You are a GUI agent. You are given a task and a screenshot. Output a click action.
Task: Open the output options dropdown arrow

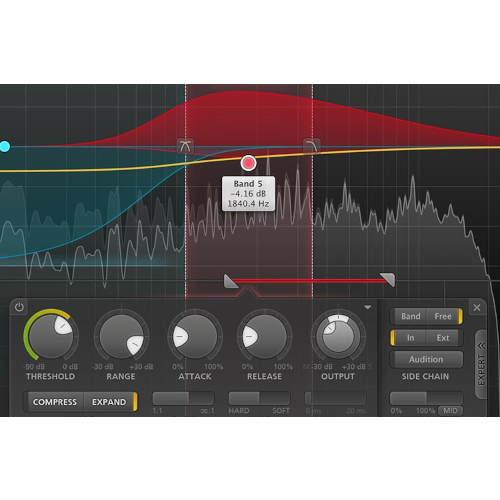(368, 307)
